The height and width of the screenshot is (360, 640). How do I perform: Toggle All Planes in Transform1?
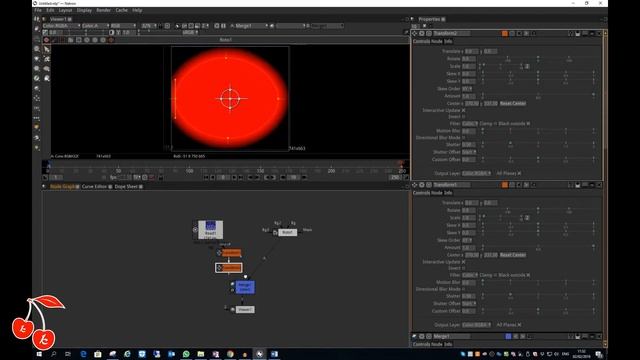click(x=519, y=325)
